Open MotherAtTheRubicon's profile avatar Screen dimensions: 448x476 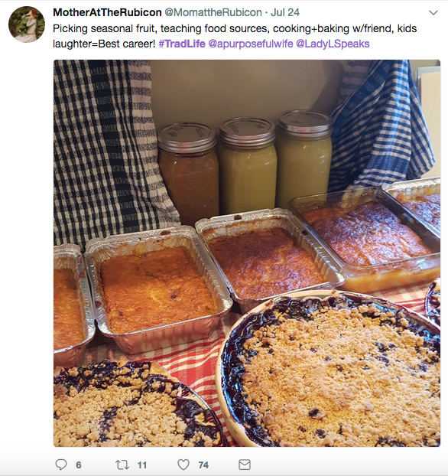tap(27, 24)
